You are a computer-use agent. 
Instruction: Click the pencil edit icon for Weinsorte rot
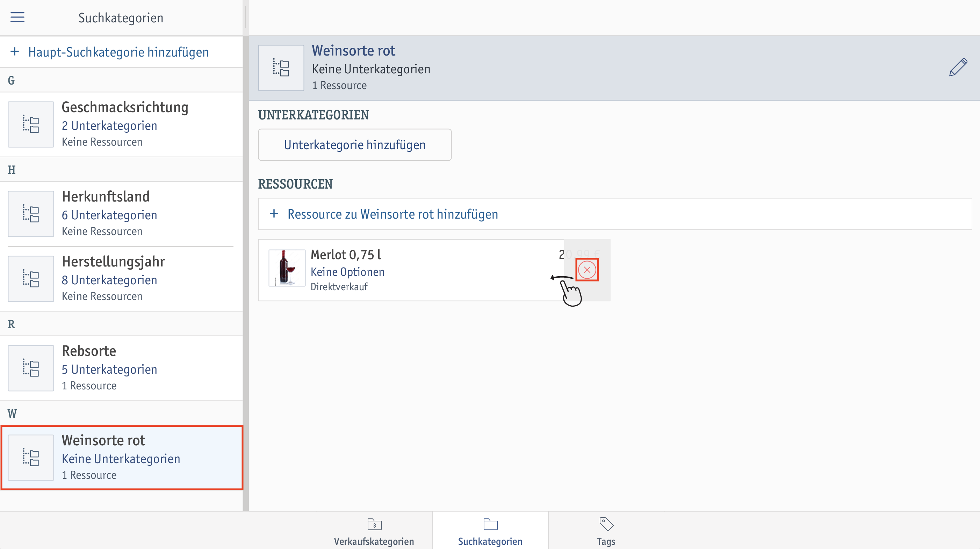pos(958,68)
